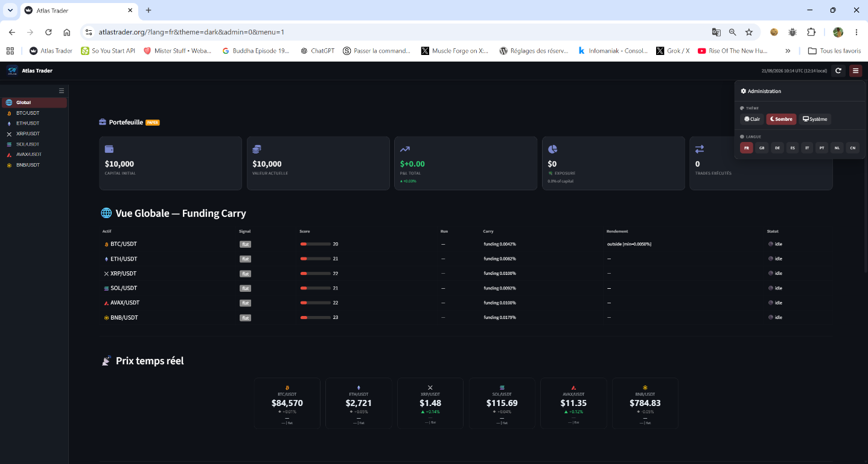Switch language to FR
The width and height of the screenshot is (868, 464).
click(x=747, y=147)
